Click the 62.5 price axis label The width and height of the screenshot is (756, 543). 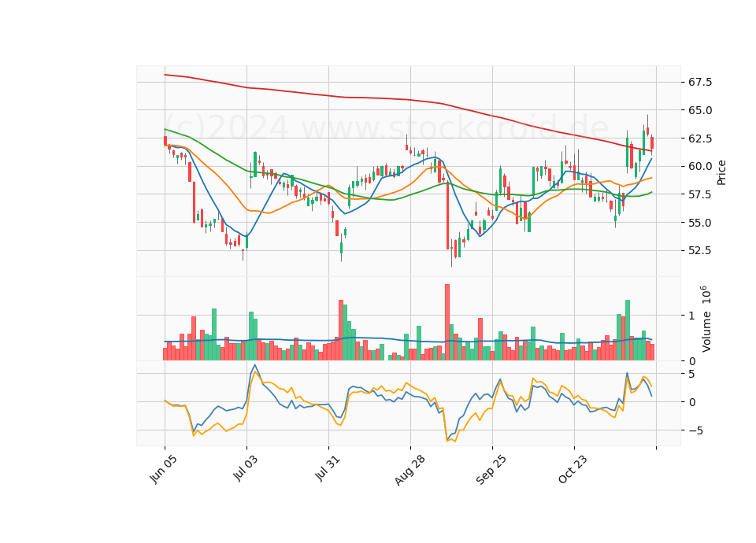point(699,139)
